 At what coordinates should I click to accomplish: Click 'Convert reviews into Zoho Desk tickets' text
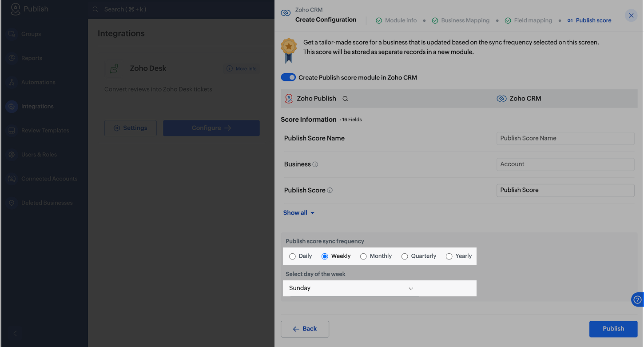coord(158,89)
